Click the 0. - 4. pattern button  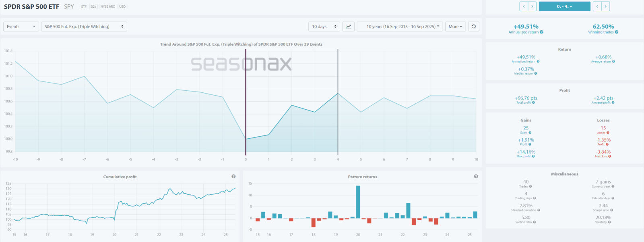point(564,6)
